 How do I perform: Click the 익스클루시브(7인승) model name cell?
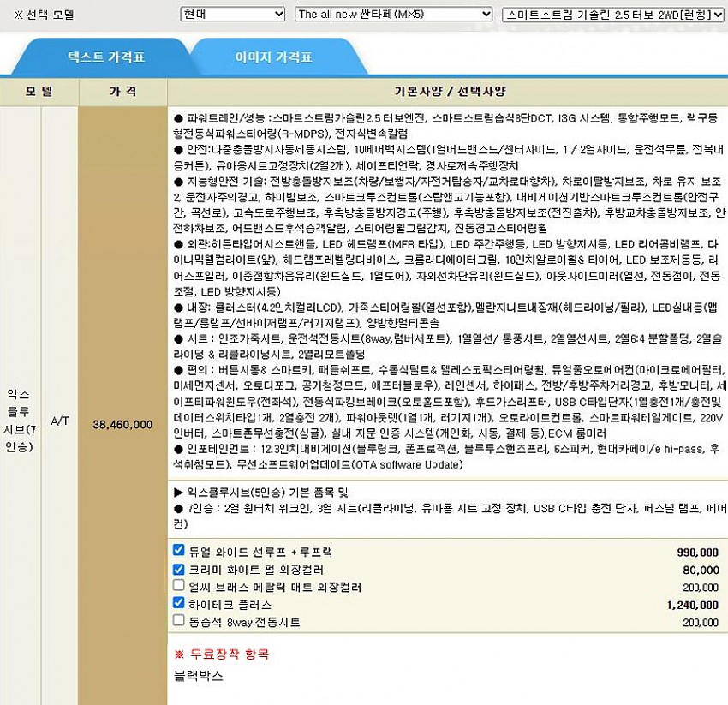[18, 420]
